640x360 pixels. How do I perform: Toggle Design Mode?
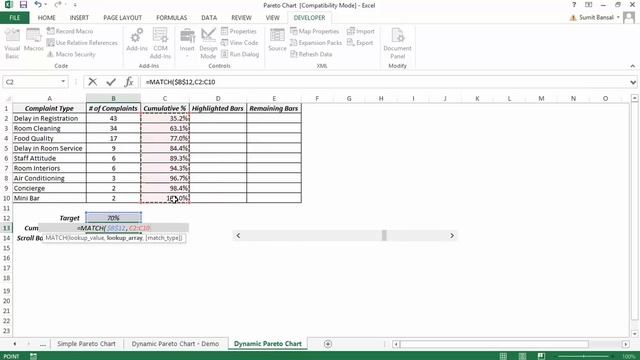coord(208,43)
